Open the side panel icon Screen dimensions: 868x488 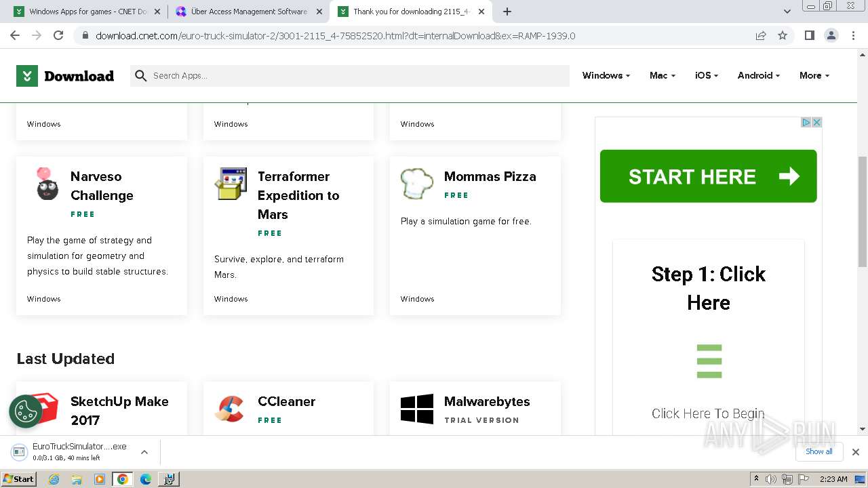click(809, 35)
